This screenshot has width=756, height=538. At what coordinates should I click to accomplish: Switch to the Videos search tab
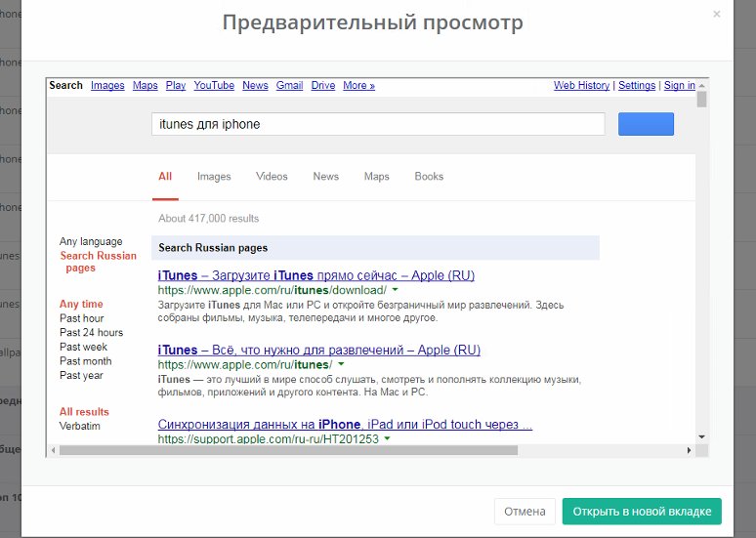pos(272,177)
